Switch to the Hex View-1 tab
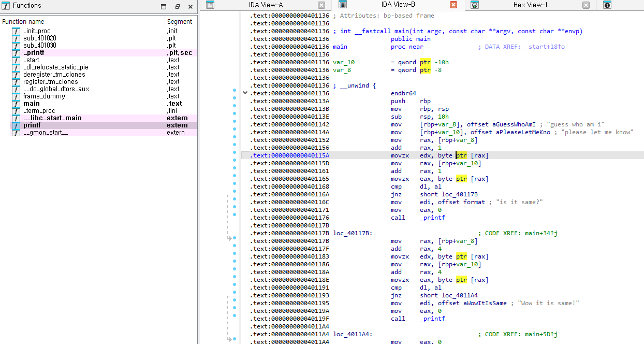 point(530,5)
